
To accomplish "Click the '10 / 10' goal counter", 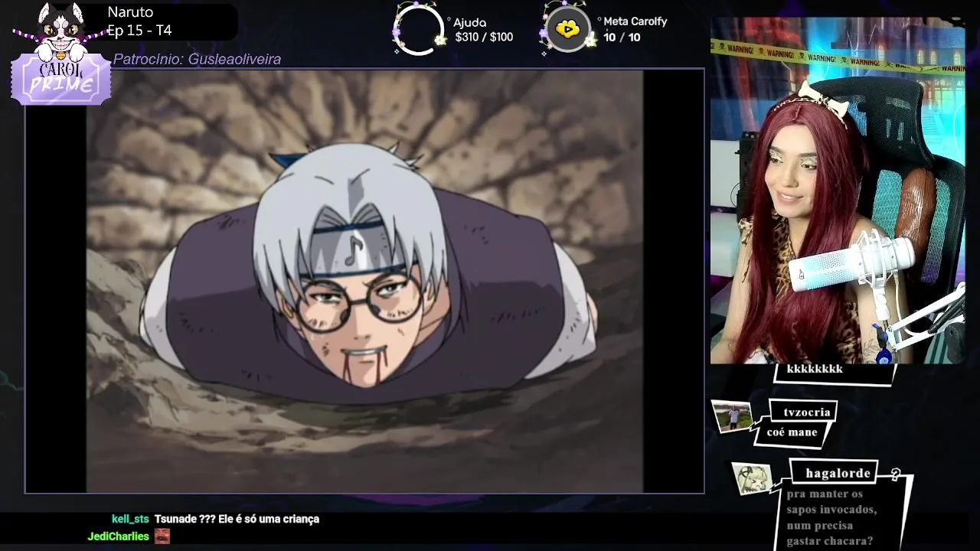I will (x=622, y=37).
